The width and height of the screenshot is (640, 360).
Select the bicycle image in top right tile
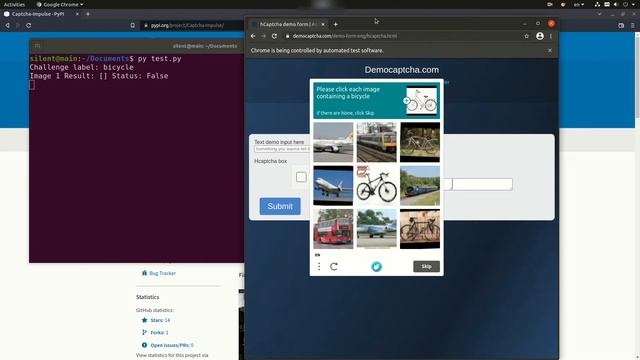coord(420,142)
